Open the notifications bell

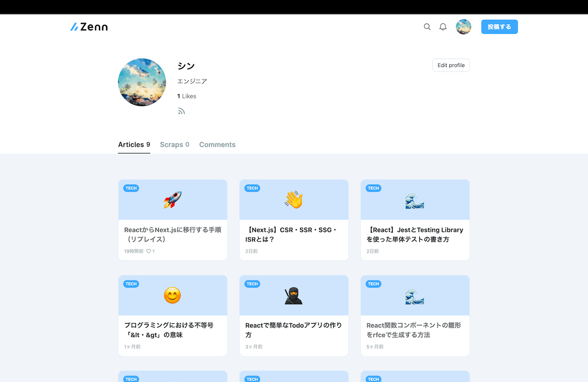(443, 27)
